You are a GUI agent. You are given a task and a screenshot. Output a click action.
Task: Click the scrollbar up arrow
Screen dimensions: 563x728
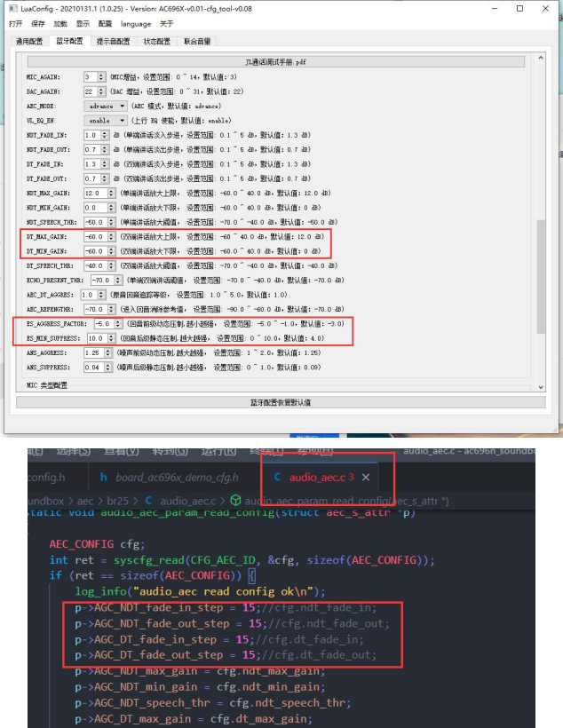click(541, 58)
